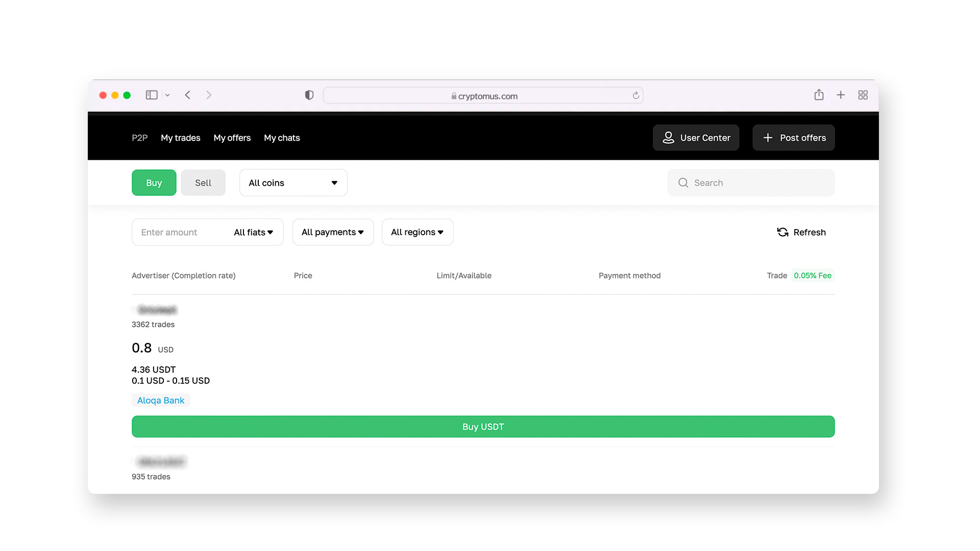Expand the All coins dropdown
Screen dimensions: 980x551
(x=293, y=183)
